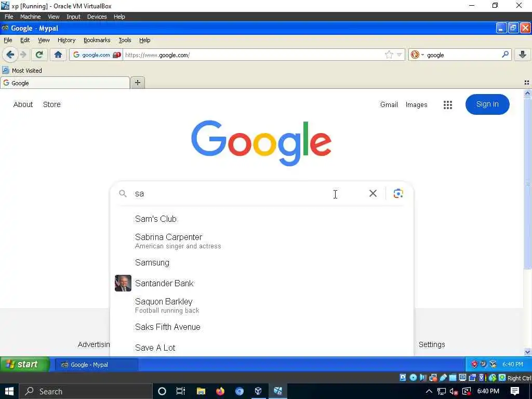This screenshot has height=399, width=532.
Task: Open the Settings link in footer
Action: pos(432,344)
